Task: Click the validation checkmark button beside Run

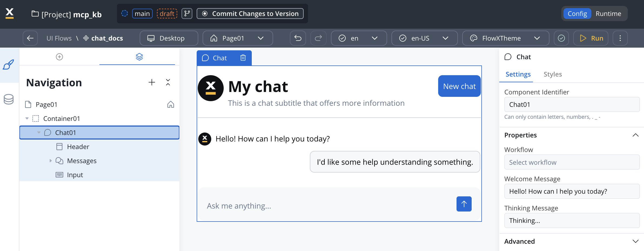Action: point(561,38)
